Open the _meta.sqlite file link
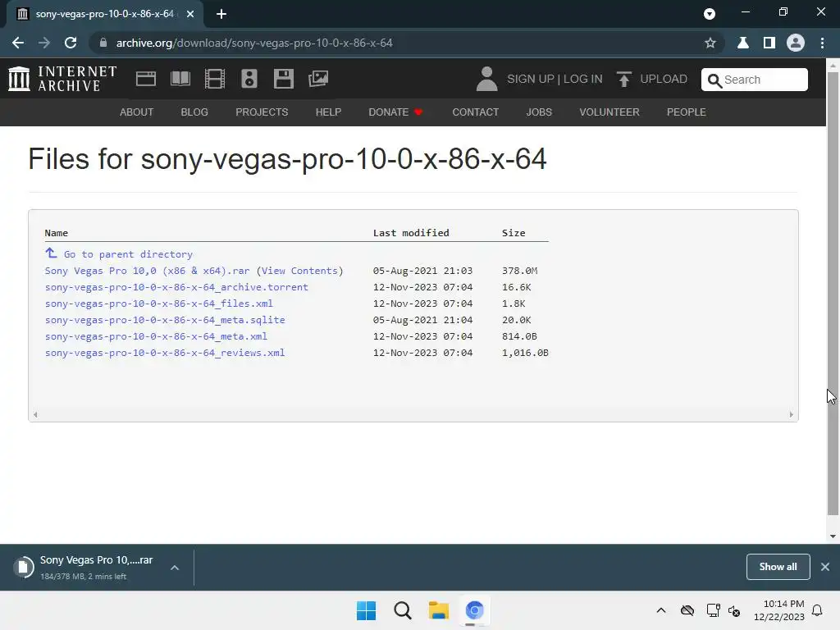This screenshot has height=630, width=840. [165, 320]
